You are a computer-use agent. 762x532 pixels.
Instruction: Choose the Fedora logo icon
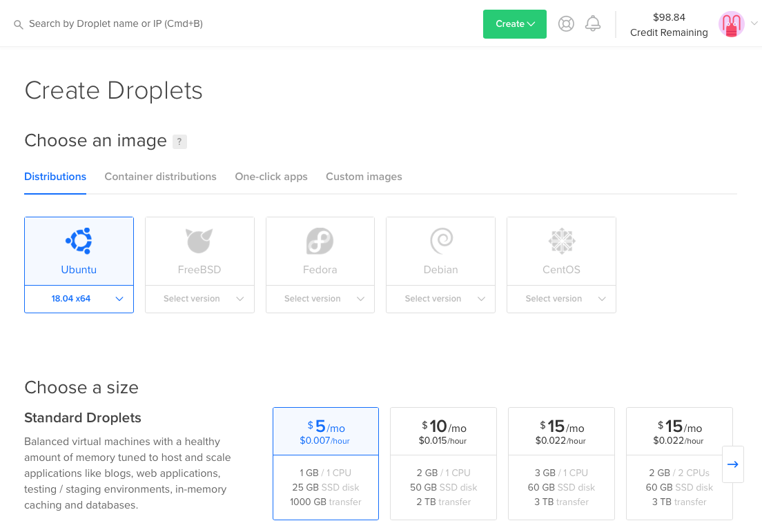click(x=320, y=241)
